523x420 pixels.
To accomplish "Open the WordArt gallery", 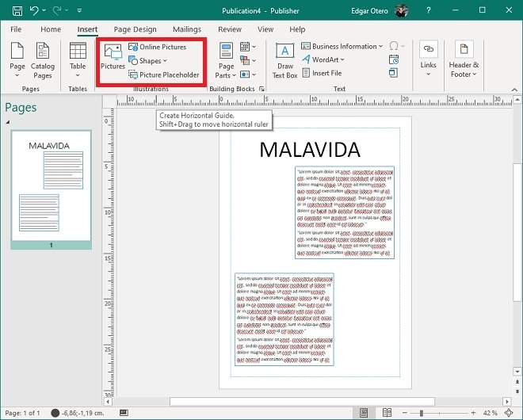I will (323, 59).
